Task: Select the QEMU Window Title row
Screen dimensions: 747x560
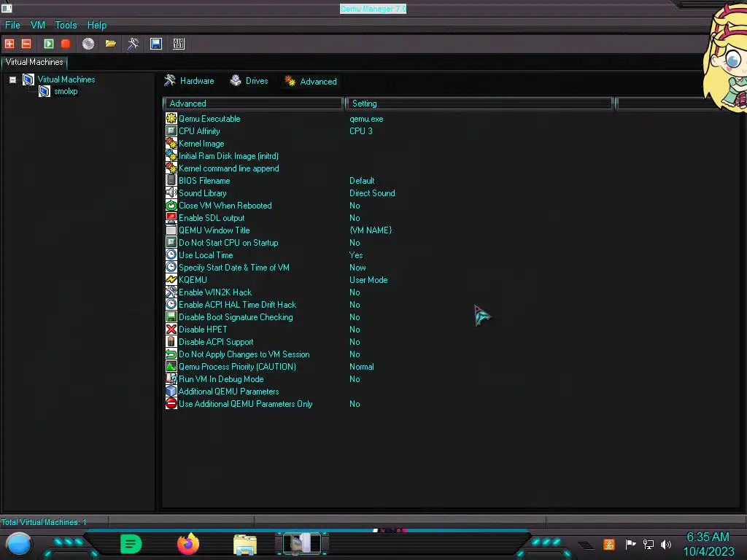Action: 214,230
